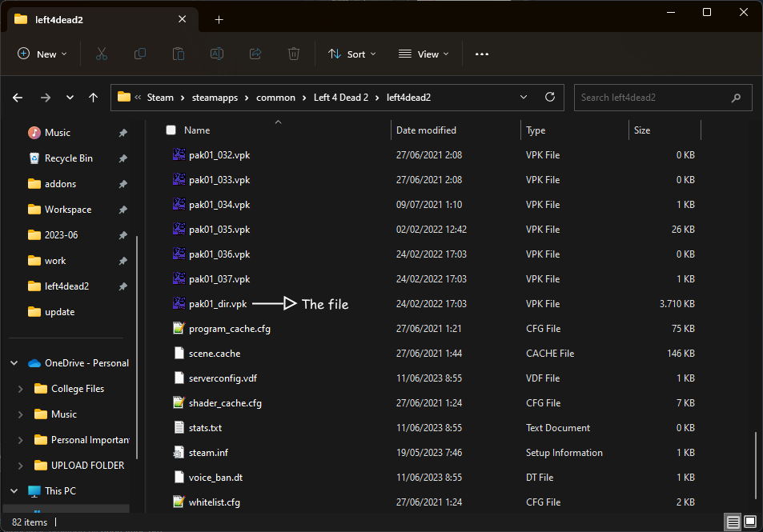Click the Paste clipboard icon

[x=179, y=54]
